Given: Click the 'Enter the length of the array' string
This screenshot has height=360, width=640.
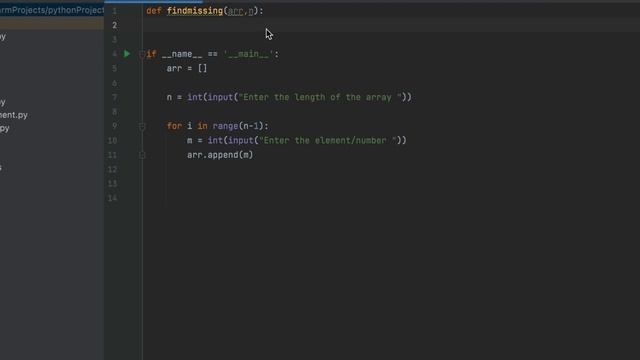Looking at the screenshot, I should [320, 98].
